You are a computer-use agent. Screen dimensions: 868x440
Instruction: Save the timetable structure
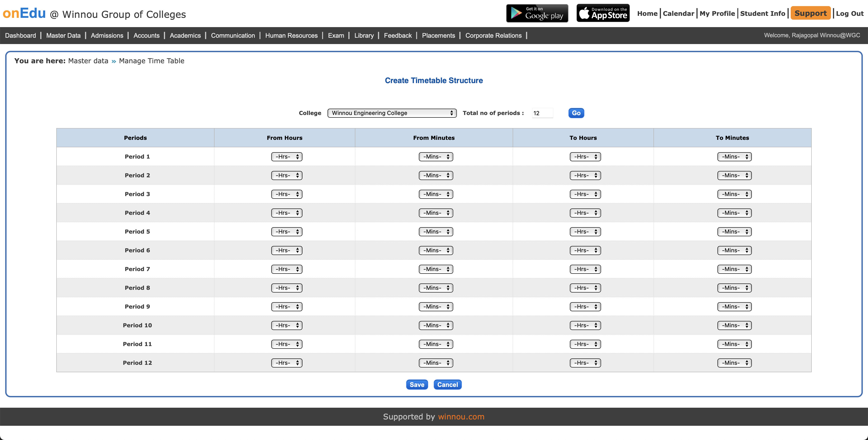(x=417, y=384)
